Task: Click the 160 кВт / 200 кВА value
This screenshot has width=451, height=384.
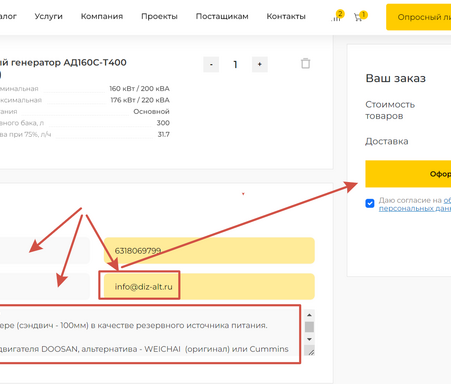Action: (x=139, y=89)
